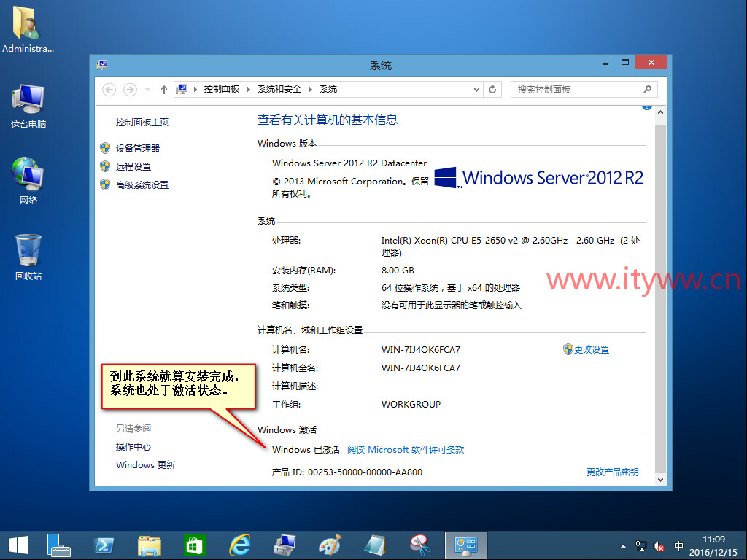Screen dimensions: 747x560
Task: Open the Administrator folder desktop icon
Action: click(x=28, y=28)
